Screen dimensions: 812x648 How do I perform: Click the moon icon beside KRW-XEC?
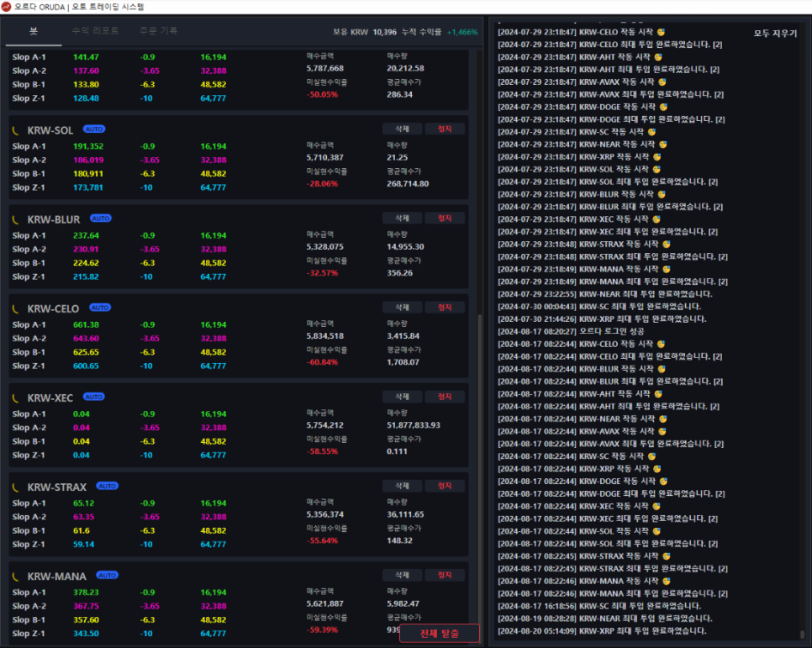[15, 398]
